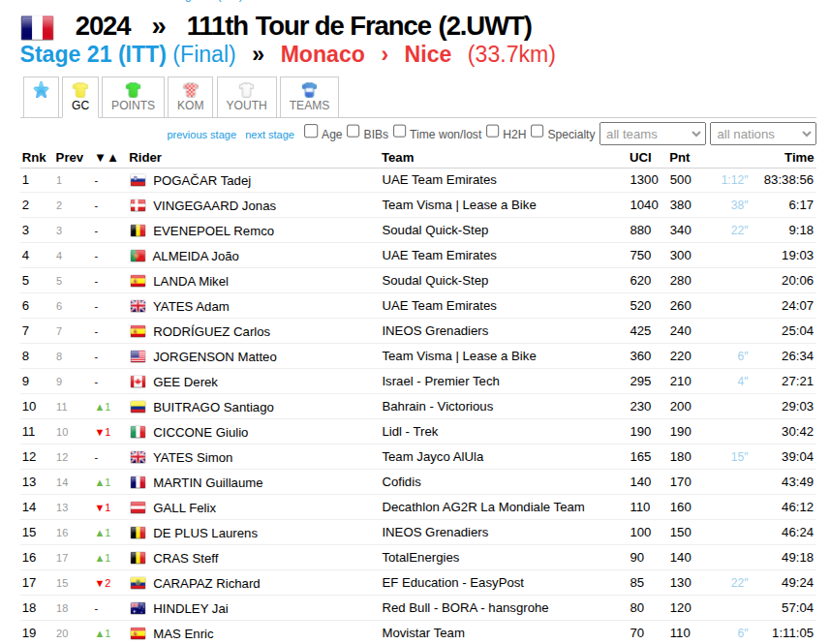Open the all nations dropdown
This screenshot has height=644, width=830.
point(763,134)
